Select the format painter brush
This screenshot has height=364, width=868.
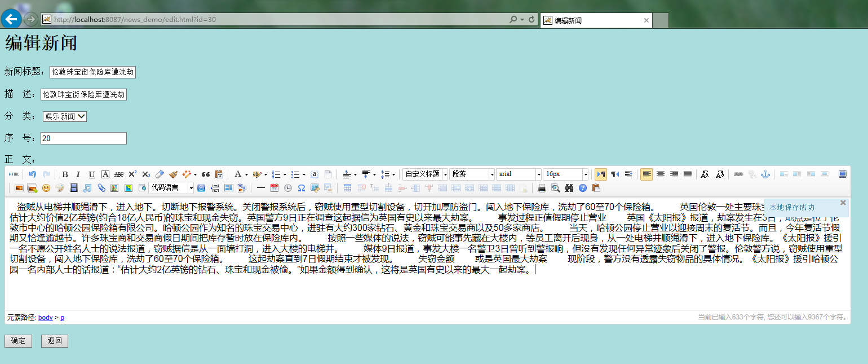[173, 174]
